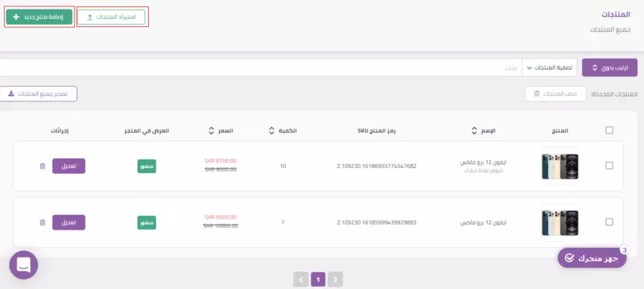Click إضافة منتج جديد button
Viewport: 644px width, 289px height.
[x=39, y=17]
